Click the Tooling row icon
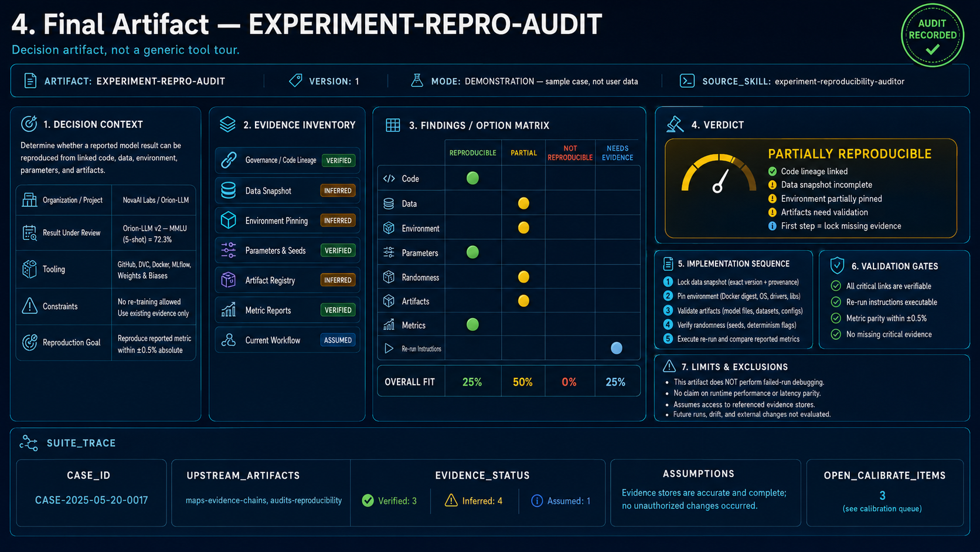 29,269
